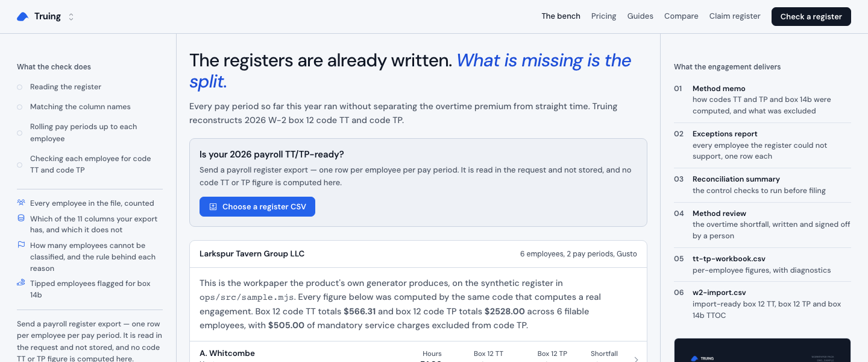
Task: Click the Method review deliverable title
Action: (719, 213)
